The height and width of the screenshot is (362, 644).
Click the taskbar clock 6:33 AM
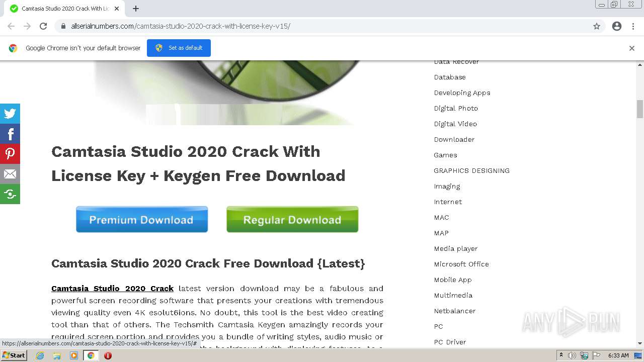618,355
